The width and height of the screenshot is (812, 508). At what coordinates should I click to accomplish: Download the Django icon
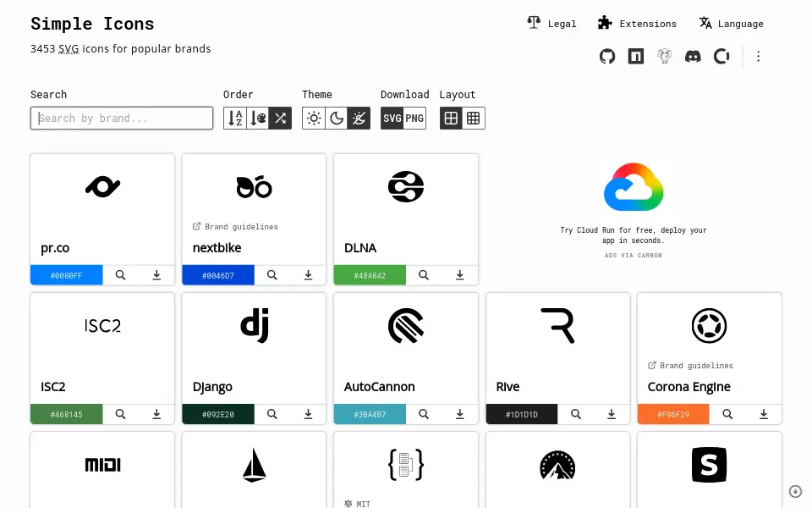[x=308, y=414]
